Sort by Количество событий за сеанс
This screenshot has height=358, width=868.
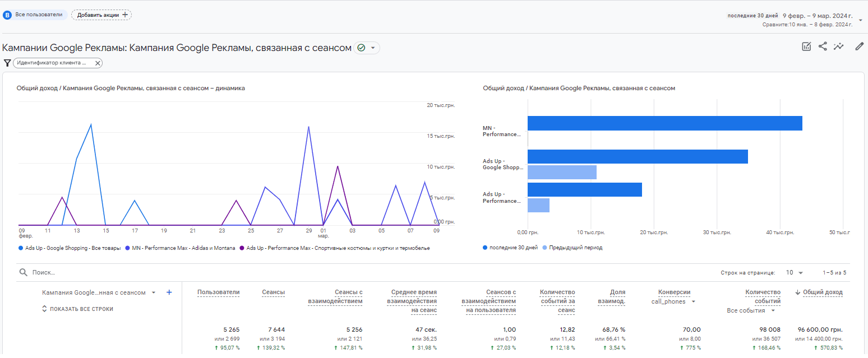click(x=557, y=301)
